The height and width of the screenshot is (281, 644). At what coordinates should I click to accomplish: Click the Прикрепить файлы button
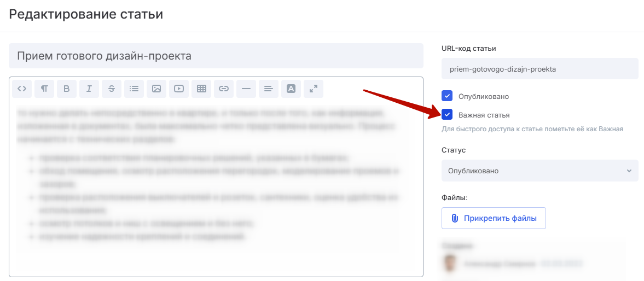point(494,218)
